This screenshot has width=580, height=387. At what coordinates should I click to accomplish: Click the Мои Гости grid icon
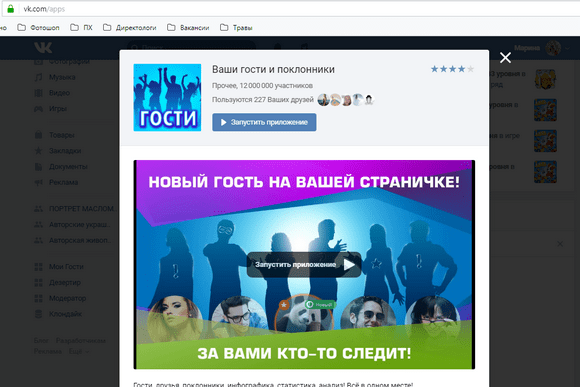(x=38, y=267)
